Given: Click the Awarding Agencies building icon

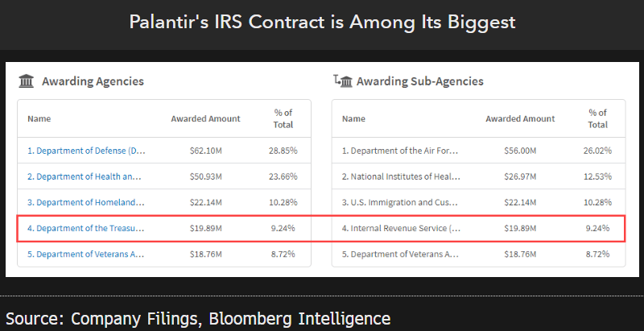Looking at the screenshot, I should point(27,81).
